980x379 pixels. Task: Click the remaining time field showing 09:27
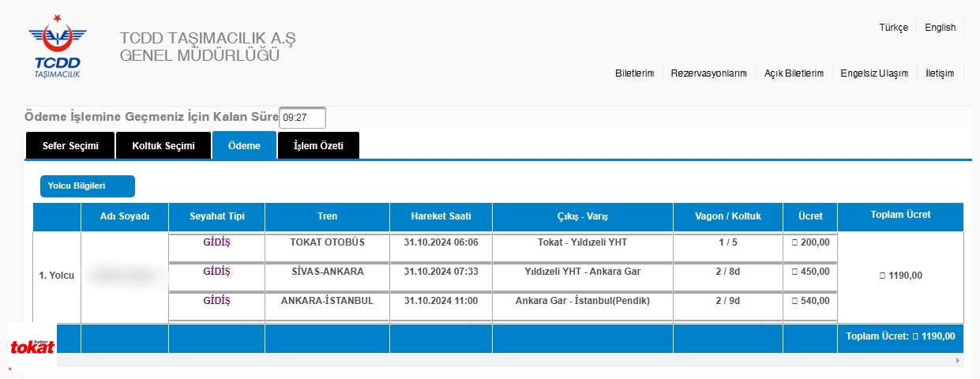pyautogui.click(x=302, y=118)
